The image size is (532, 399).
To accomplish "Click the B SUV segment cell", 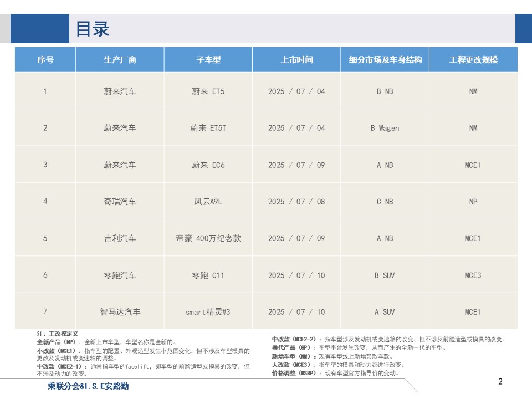I will (x=385, y=275).
